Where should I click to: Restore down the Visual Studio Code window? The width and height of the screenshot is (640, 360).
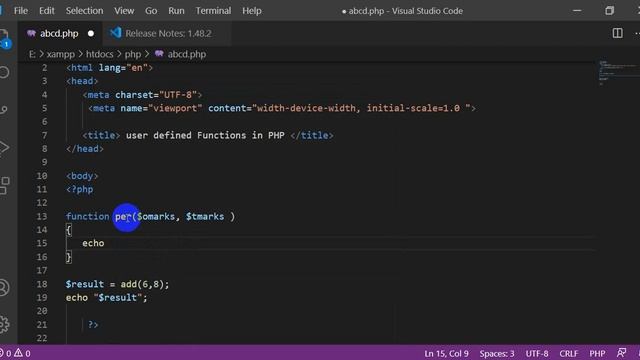609,11
